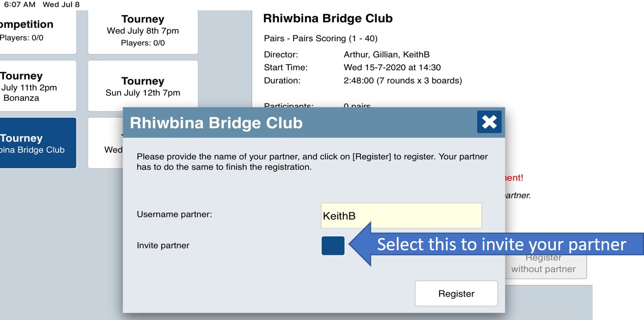Click the Duration value 2:48:00
Viewport: 644px width, 320px height.
(402, 80)
